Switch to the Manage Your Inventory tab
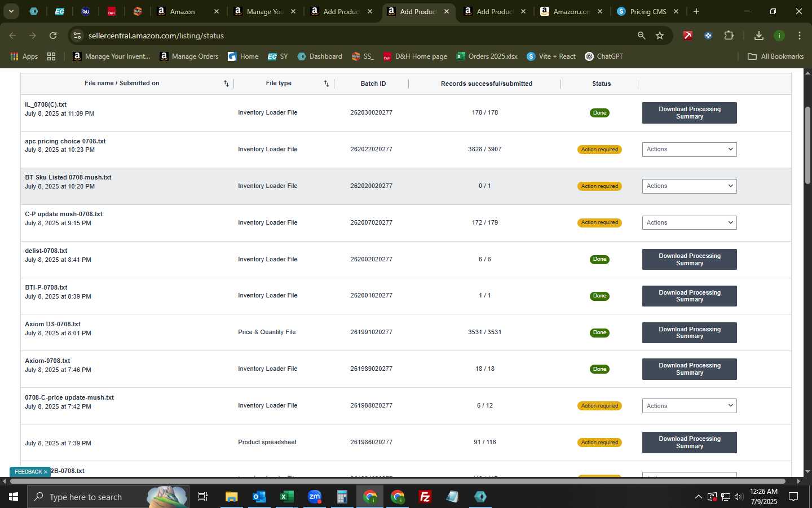The image size is (812, 508). (264, 11)
